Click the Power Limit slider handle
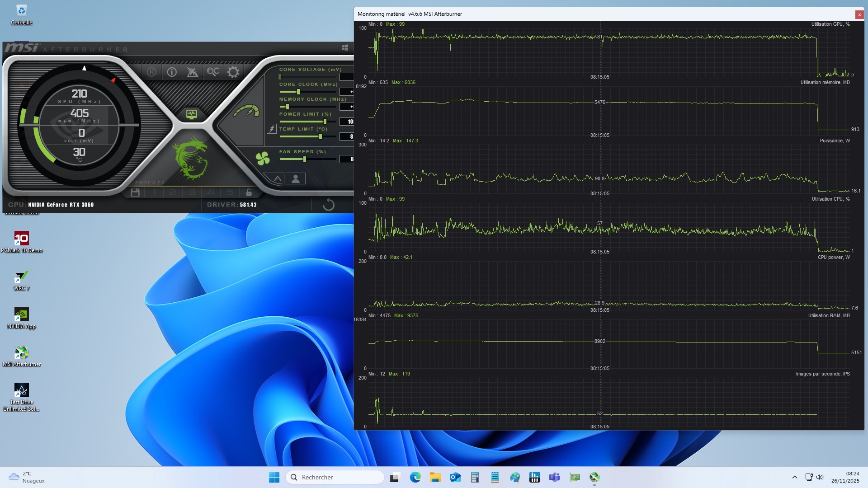The image size is (868, 488). click(325, 122)
